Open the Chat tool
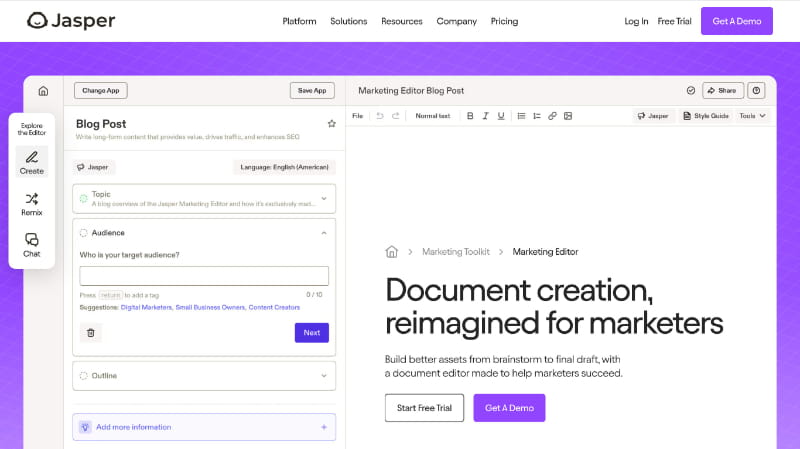 32,245
